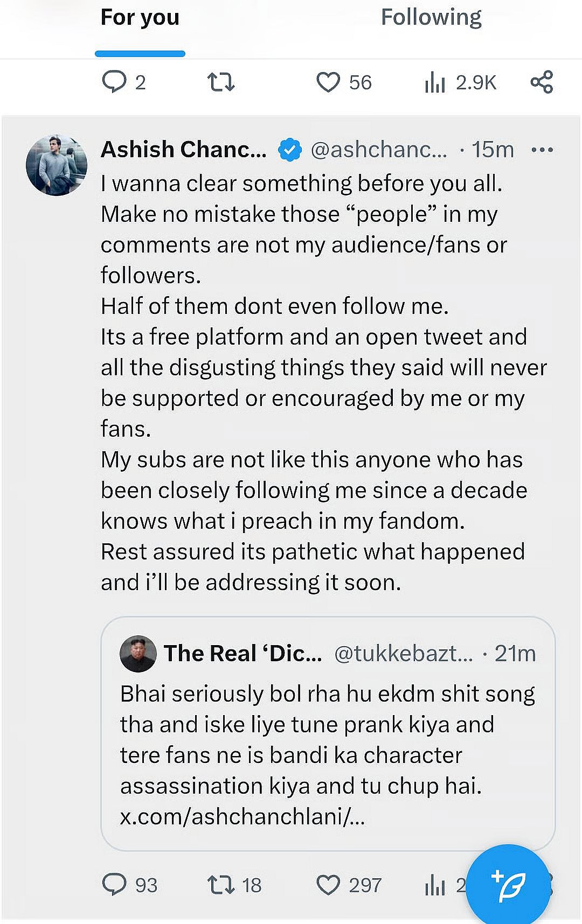Repost Ashish's tweet with 18 reposts
The width and height of the screenshot is (582, 924).
pos(221,885)
